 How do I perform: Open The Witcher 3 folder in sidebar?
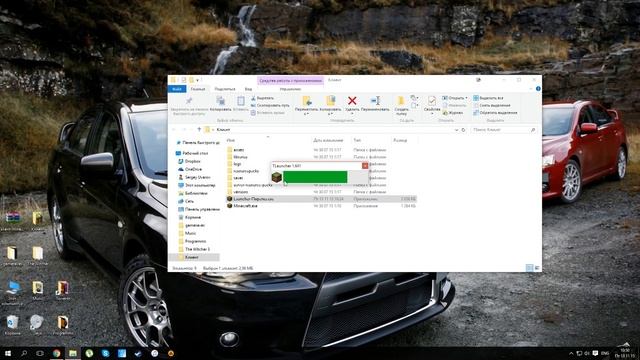[x=194, y=249]
